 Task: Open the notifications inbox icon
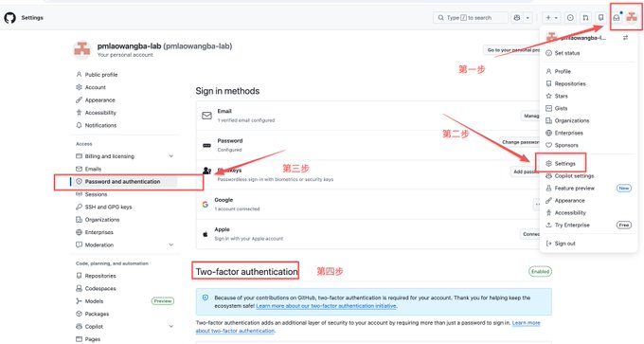point(617,18)
